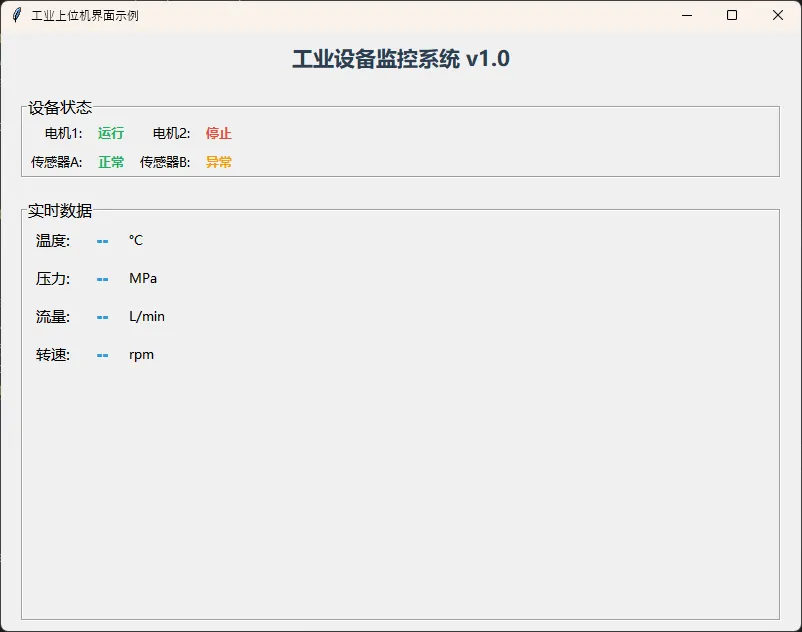Click the 工业设备监控系统 v1.0 heading
The height and width of the screenshot is (632, 802).
tap(401, 59)
